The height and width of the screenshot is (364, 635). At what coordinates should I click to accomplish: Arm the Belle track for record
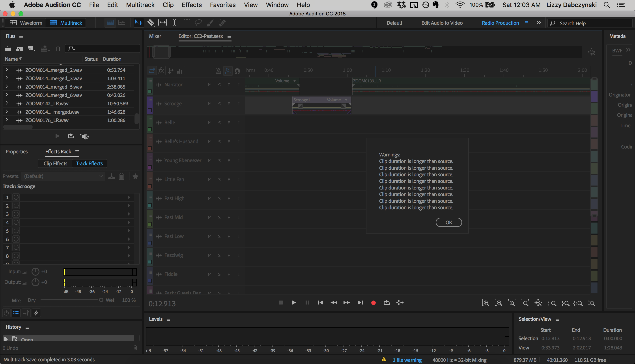coord(229,123)
